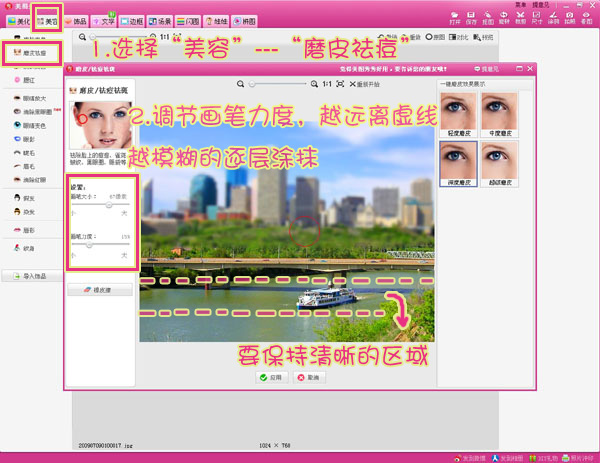Click the 拍照 (camera) toolbar icon
The height and width of the screenshot is (463, 600).
click(570, 18)
